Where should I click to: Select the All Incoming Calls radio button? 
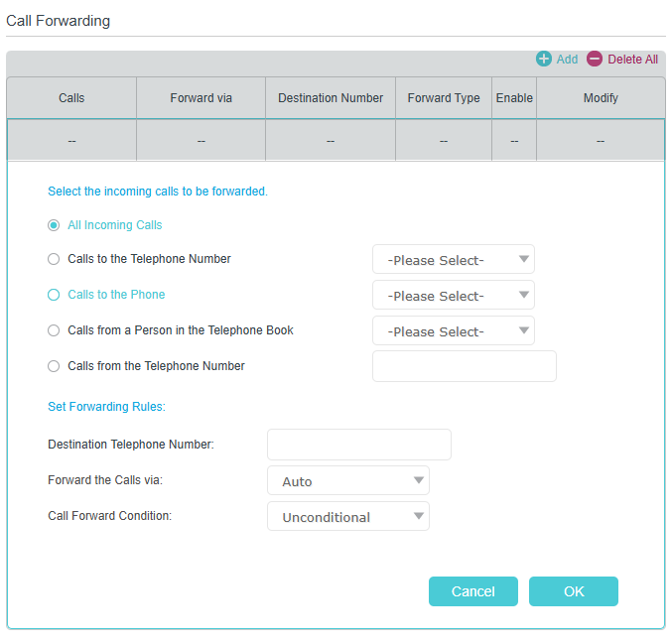click(x=54, y=225)
